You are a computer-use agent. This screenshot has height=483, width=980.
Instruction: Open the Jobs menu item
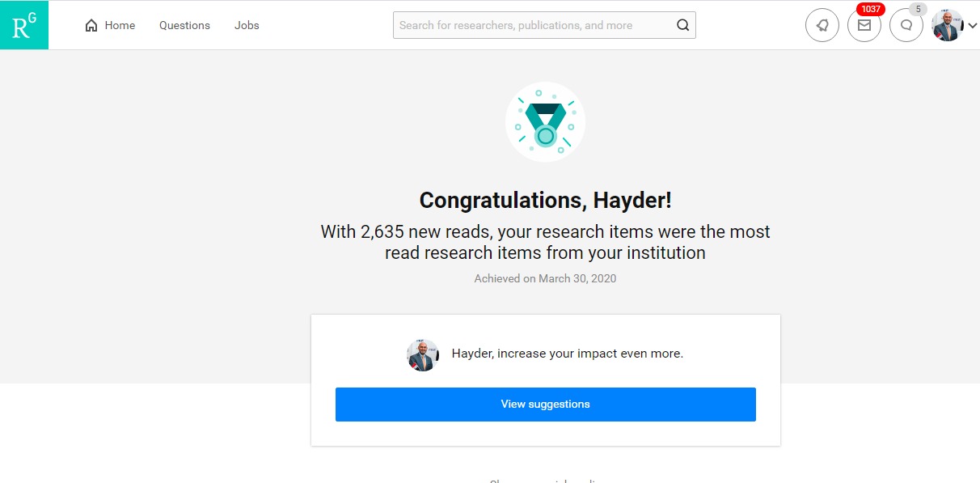click(247, 25)
